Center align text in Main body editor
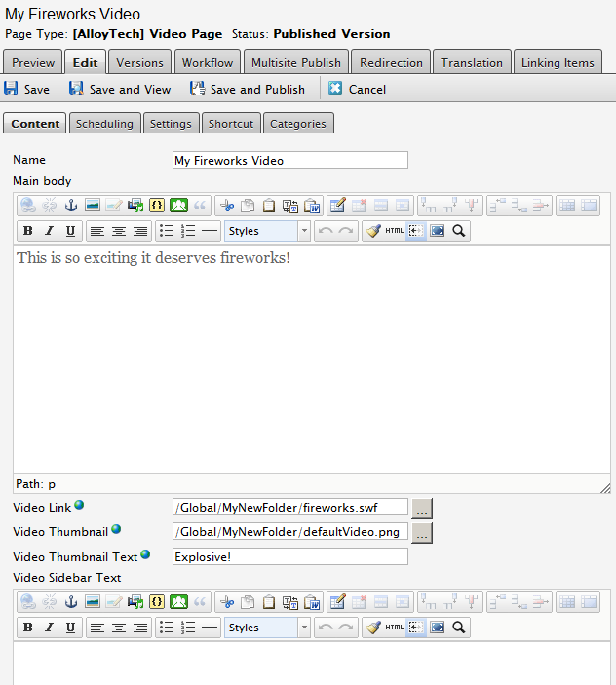 coord(119,231)
